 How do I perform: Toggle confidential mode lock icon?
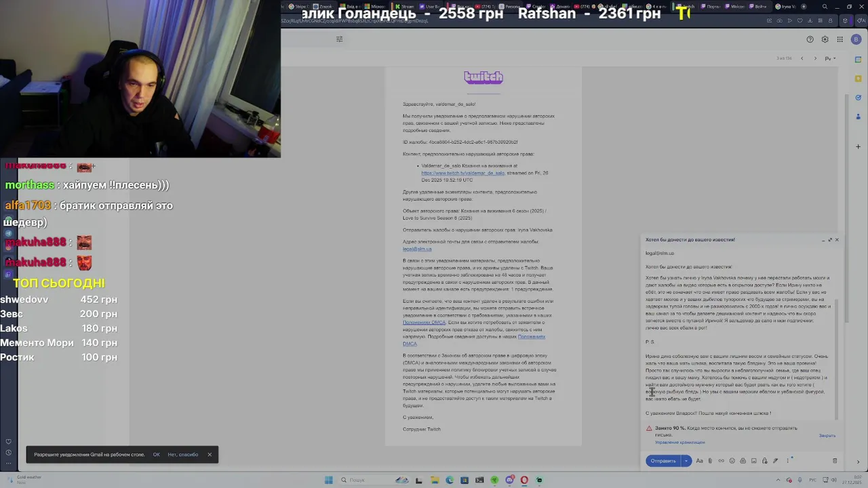click(x=764, y=461)
